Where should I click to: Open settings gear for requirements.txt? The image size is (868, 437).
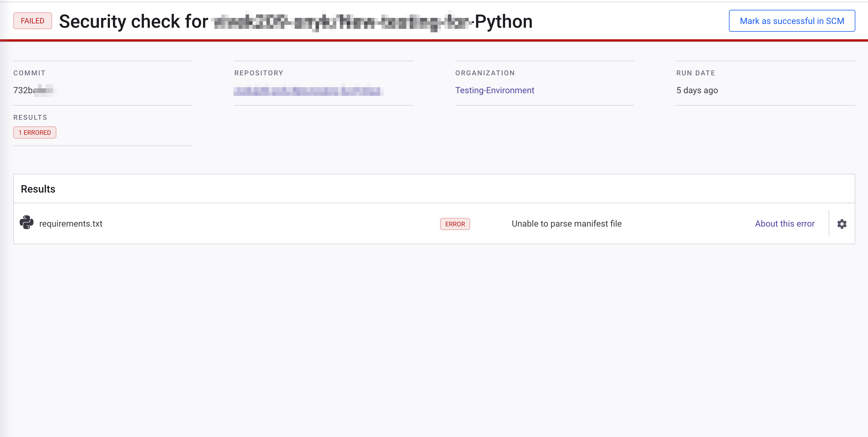click(842, 224)
